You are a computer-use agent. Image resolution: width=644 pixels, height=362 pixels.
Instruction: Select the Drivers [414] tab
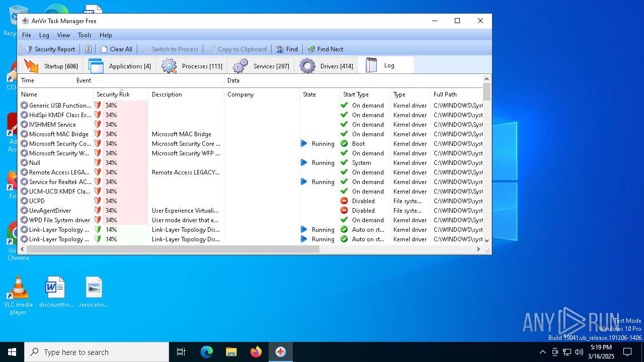click(x=326, y=66)
